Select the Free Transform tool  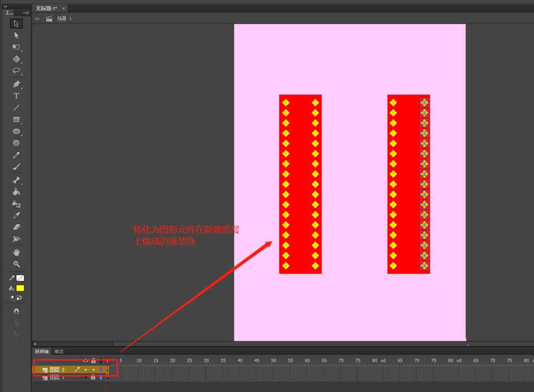(x=16, y=47)
